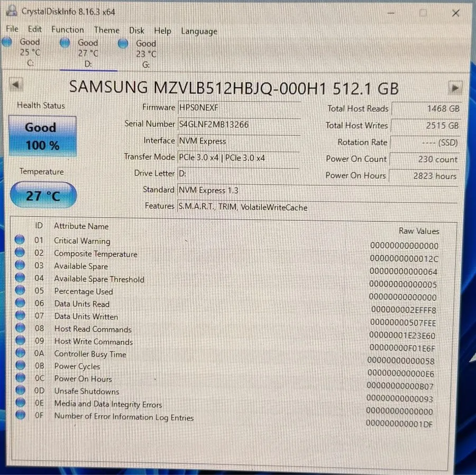Click raw value 000000002EFFF8

coord(404,310)
